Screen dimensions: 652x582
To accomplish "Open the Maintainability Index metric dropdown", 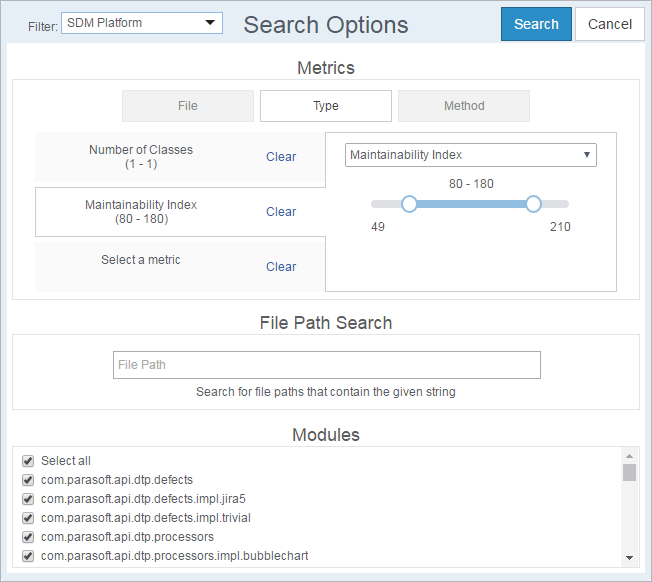I will tap(471, 155).
